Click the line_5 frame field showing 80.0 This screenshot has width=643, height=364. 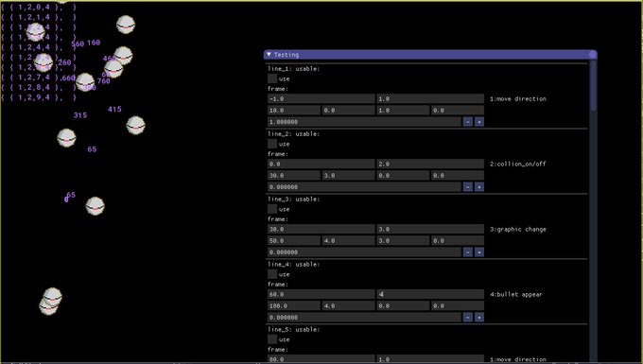point(321,359)
